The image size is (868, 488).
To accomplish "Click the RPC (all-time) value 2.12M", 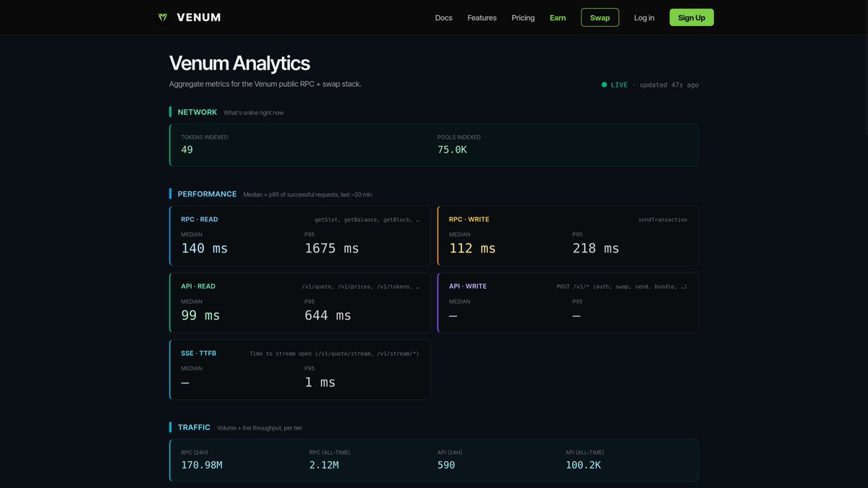I will click(324, 465).
